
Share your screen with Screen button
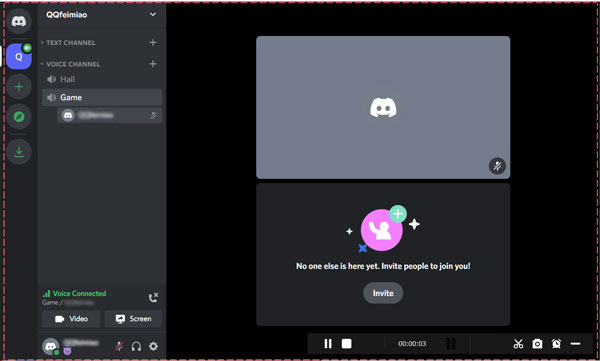tap(133, 319)
